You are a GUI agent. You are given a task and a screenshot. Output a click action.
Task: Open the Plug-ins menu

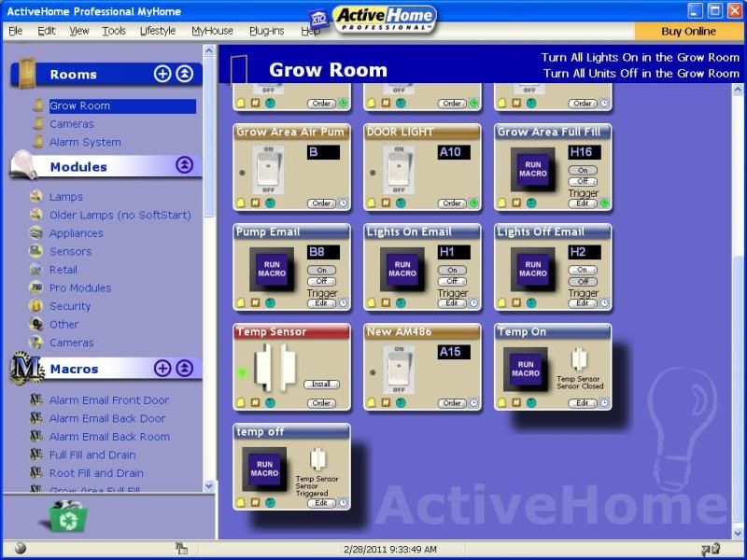(x=267, y=31)
